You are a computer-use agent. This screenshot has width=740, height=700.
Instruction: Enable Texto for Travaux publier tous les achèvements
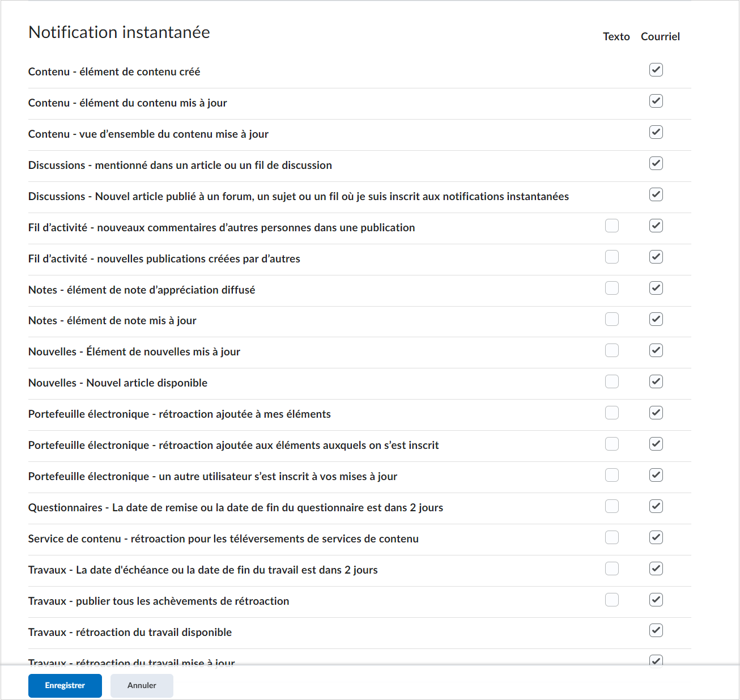point(611,600)
